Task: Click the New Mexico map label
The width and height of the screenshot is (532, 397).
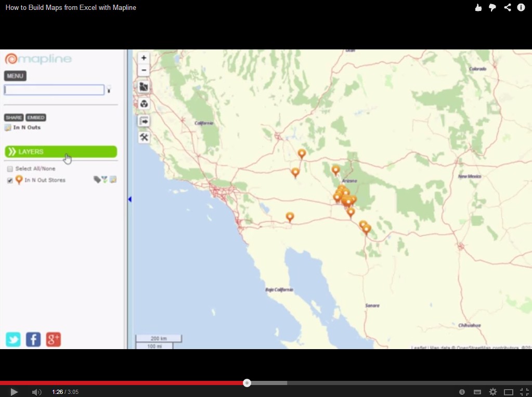Action: [470, 176]
